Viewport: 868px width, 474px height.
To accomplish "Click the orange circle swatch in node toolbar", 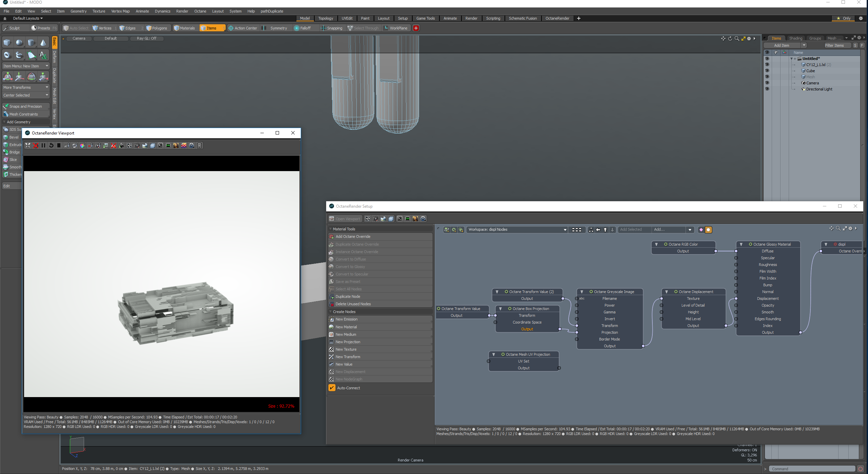I will pyautogui.click(x=708, y=230).
